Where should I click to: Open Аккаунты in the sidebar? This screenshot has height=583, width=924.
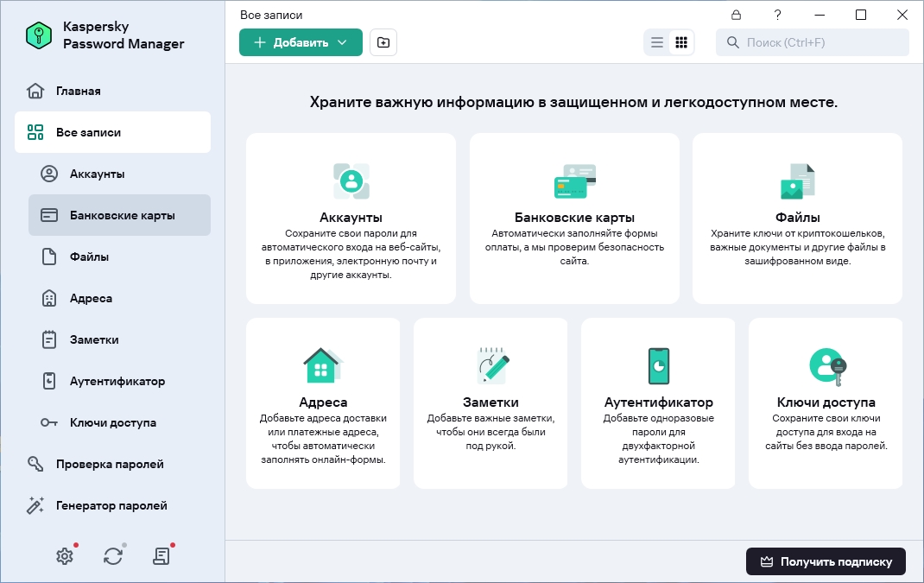tap(120, 174)
